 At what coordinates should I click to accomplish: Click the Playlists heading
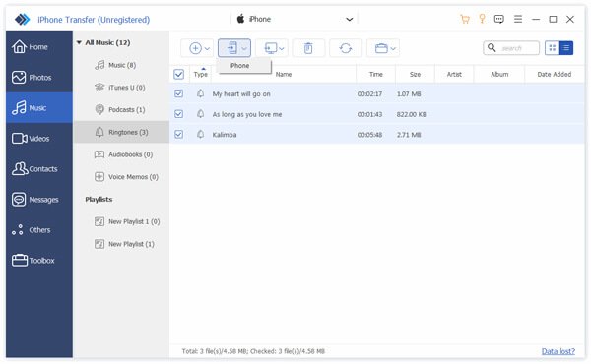coord(98,199)
